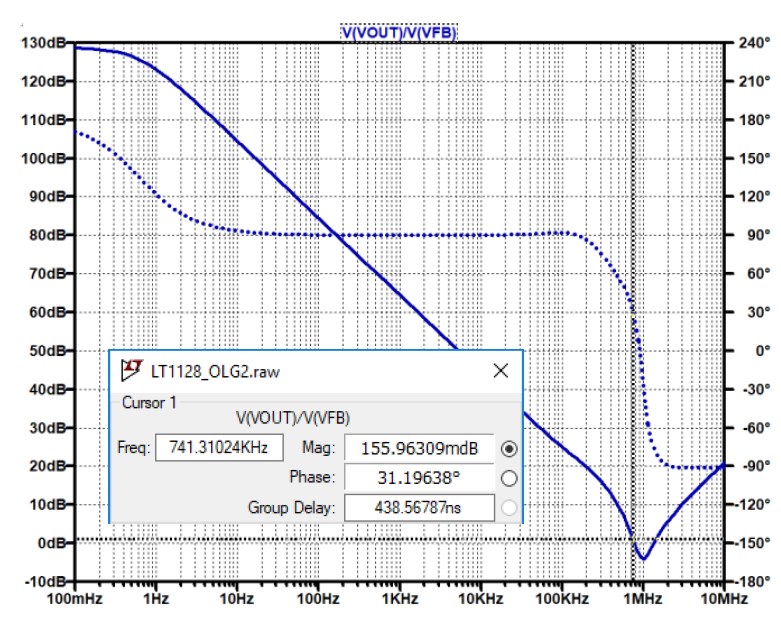Select the Phase radio button
The height and width of the screenshot is (617, 781).
(510, 477)
